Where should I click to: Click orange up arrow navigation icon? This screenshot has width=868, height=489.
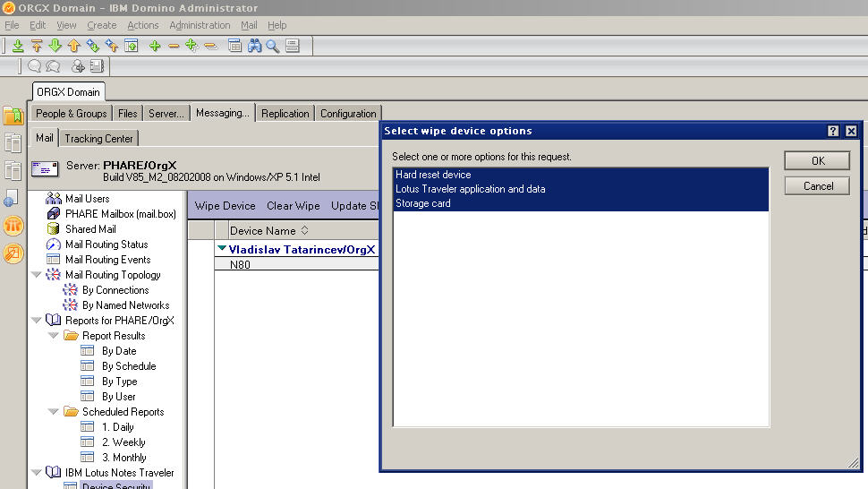(73, 46)
